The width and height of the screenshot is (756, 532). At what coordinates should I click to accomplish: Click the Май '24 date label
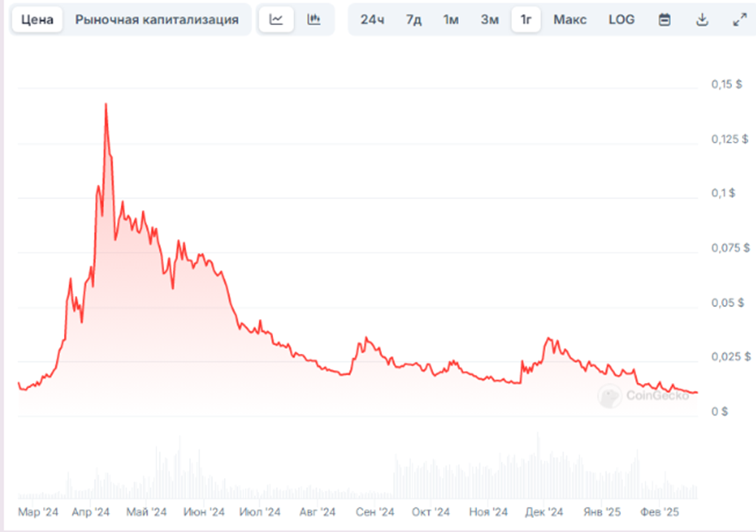(147, 512)
